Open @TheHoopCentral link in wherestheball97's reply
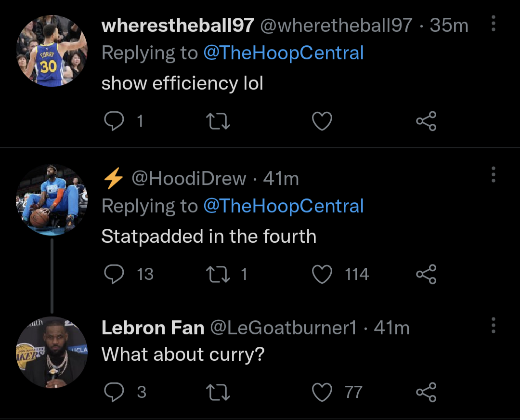Screen dimensions: 520x420 click(x=283, y=53)
